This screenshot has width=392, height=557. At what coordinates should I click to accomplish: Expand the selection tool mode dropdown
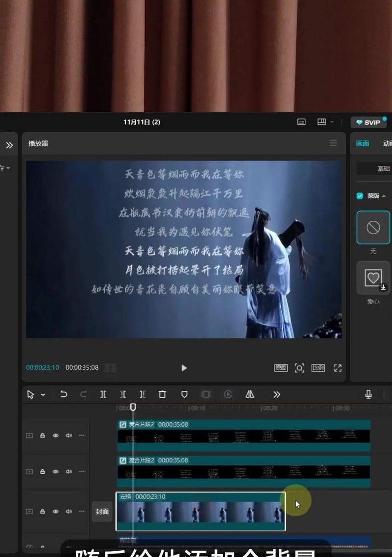pyautogui.click(x=43, y=395)
